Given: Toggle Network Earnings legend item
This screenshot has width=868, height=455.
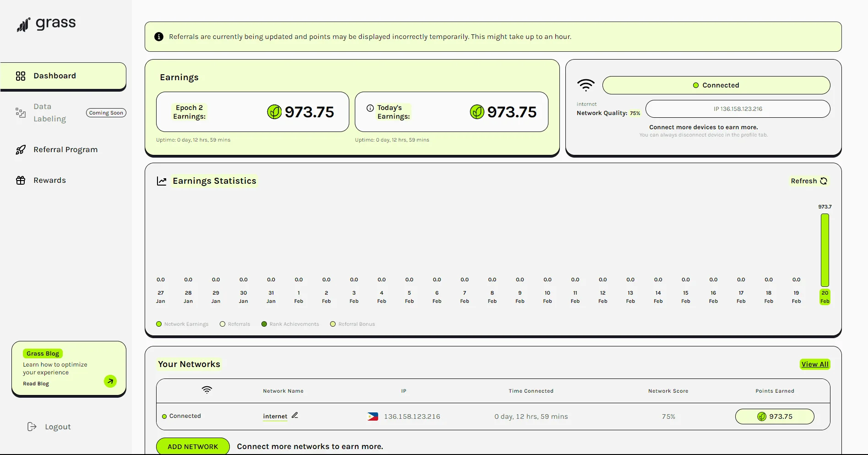Looking at the screenshot, I should pyautogui.click(x=182, y=324).
